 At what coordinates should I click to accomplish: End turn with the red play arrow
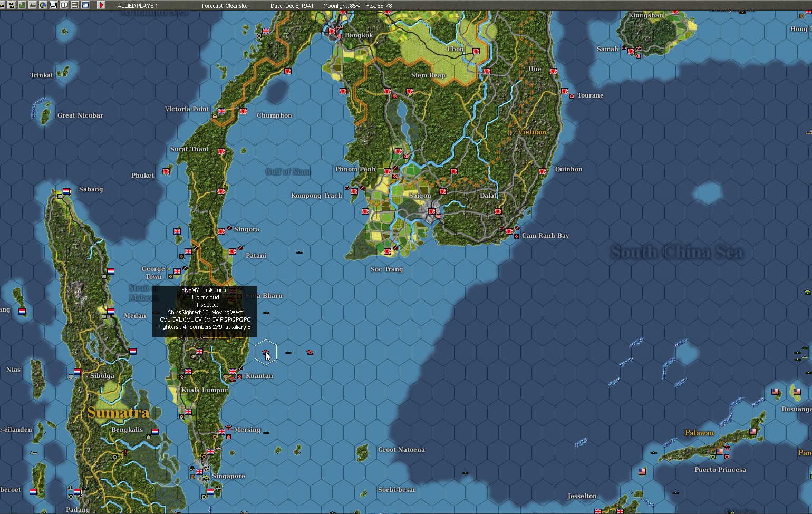pos(101,5)
